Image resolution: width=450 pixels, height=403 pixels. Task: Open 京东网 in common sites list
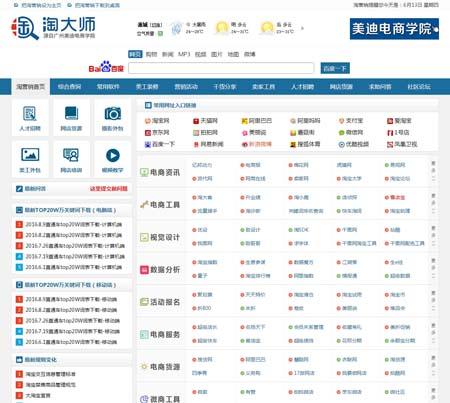(x=157, y=132)
